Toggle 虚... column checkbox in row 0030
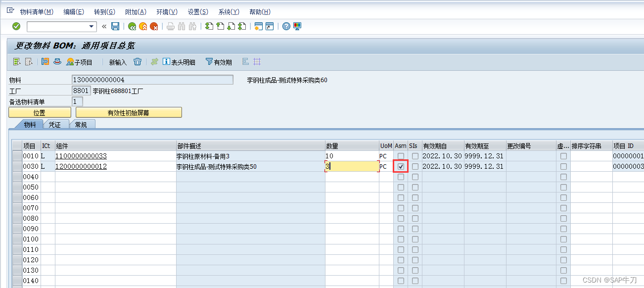Image resolution: width=644 pixels, height=288 pixels. (x=563, y=167)
